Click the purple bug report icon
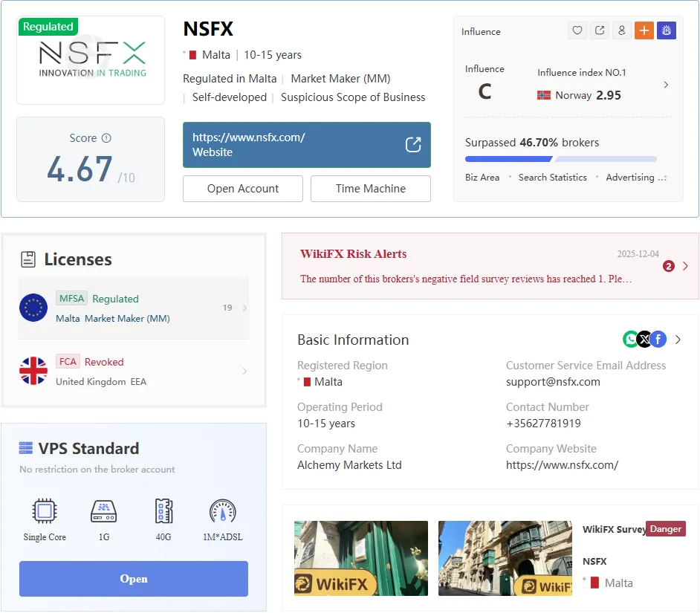This screenshot has width=700, height=613. click(667, 30)
